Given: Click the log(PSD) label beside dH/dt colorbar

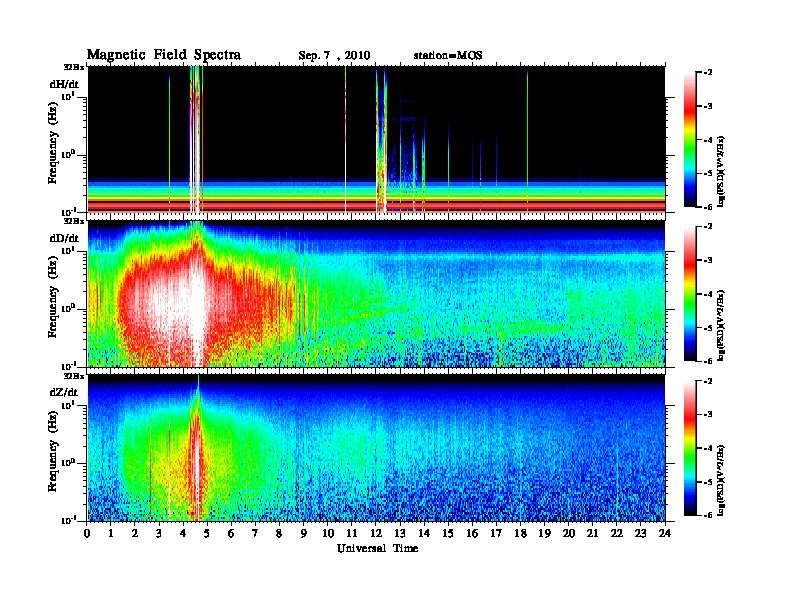Looking at the screenshot, I should point(721,171).
